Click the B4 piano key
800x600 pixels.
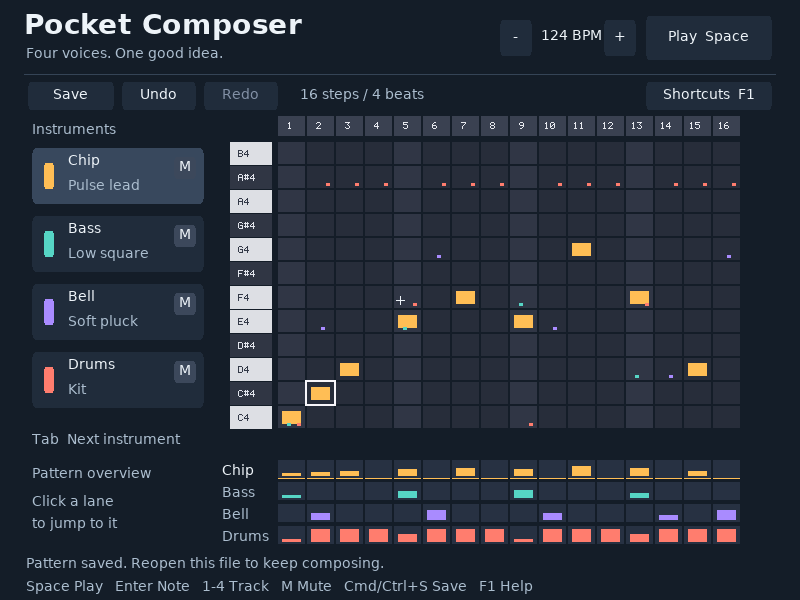(x=251, y=154)
